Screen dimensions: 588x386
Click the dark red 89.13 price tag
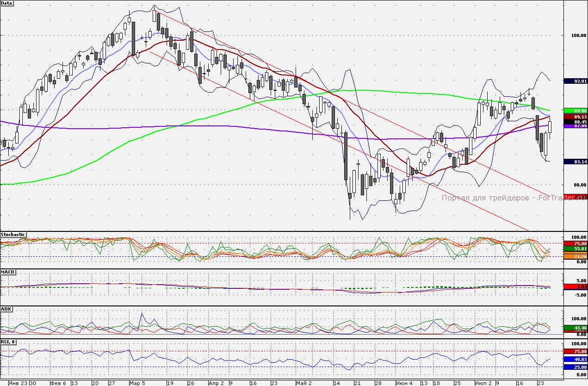(x=576, y=117)
